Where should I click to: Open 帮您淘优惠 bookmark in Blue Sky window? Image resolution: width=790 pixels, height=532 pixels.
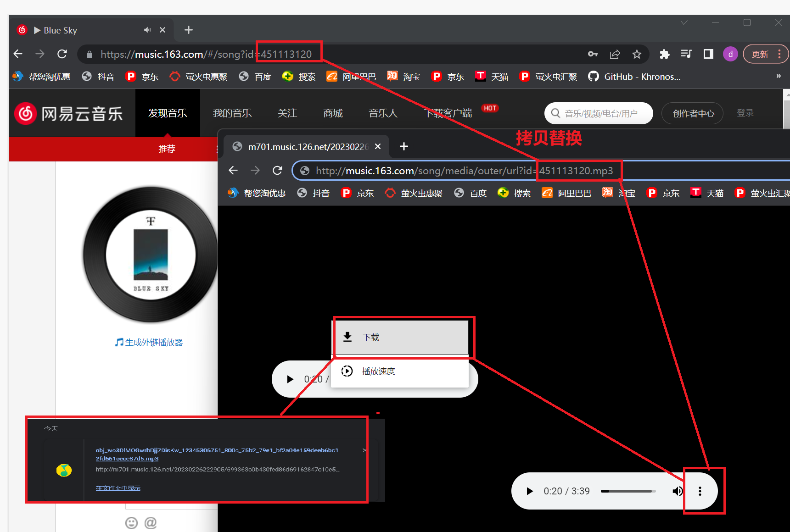tap(41, 77)
